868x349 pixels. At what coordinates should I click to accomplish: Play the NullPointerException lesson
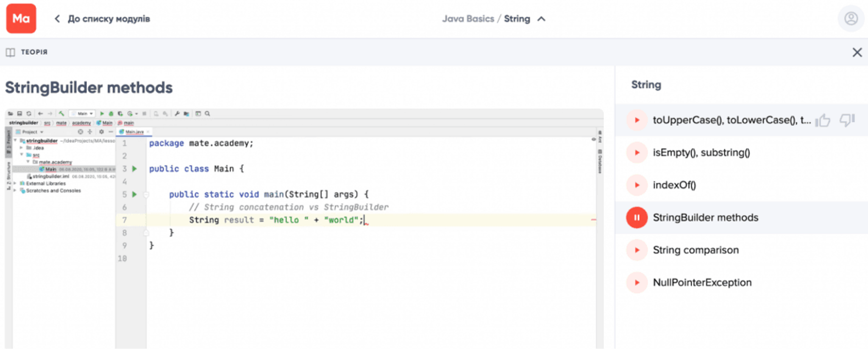(637, 283)
